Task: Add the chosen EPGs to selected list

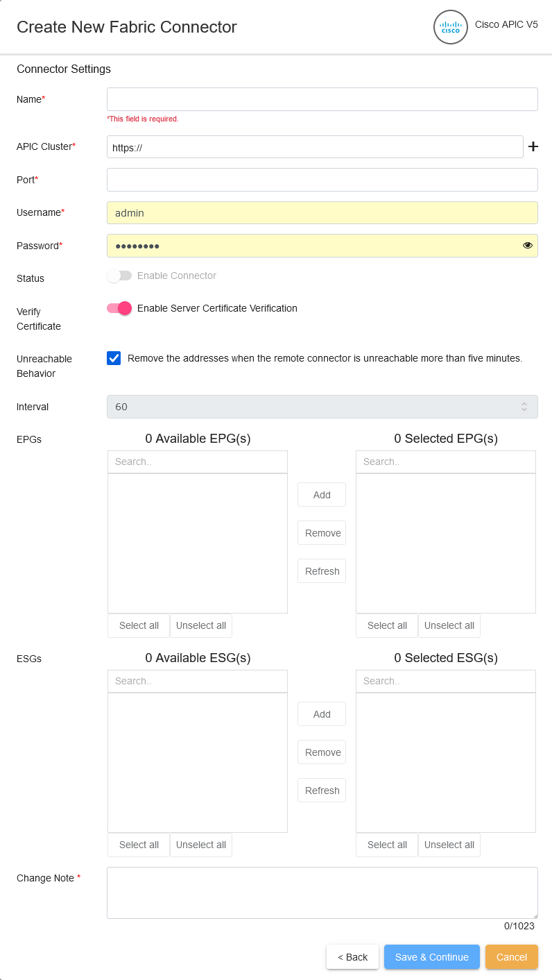Action: tap(321, 494)
